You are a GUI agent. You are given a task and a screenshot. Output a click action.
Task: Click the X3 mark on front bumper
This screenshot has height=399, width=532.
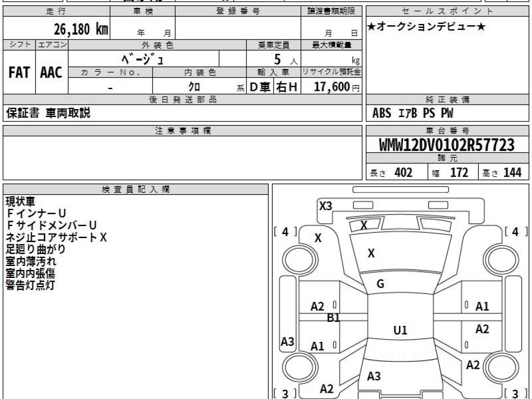(326, 206)
